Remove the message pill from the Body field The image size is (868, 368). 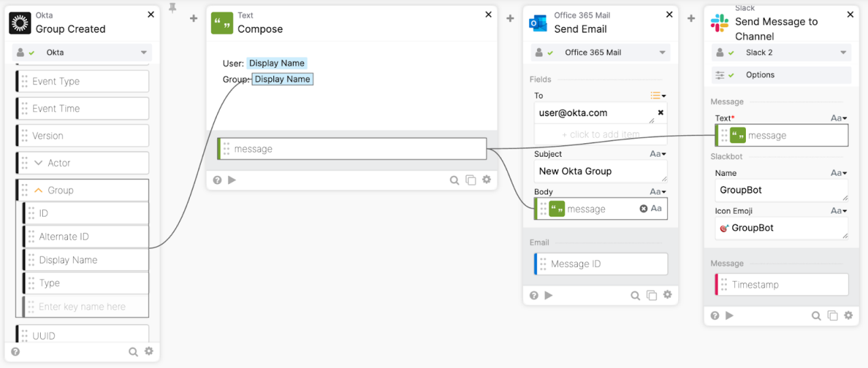coord(644,209)
